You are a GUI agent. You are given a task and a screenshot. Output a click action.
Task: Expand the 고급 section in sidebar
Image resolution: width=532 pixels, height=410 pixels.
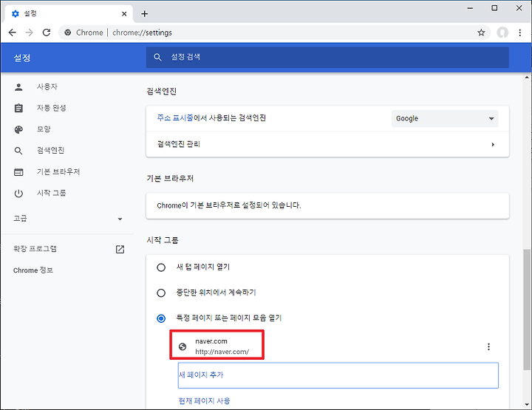click(x=68, y=219)
